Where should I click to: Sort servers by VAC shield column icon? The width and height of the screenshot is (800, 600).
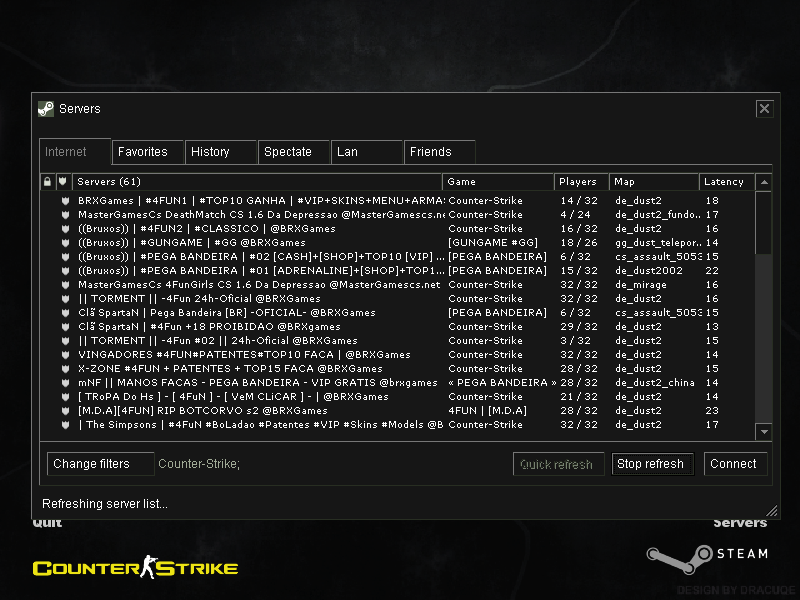63,182
